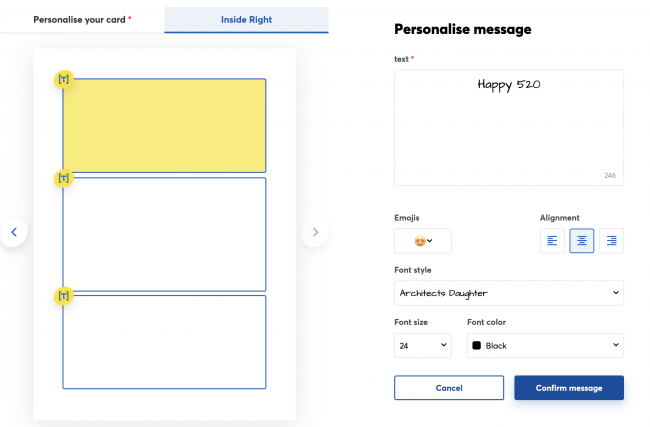Viewport: 650px width, 427px height.
Task: Select the highlighted yellow text box on the card
Action: [165, 126]
